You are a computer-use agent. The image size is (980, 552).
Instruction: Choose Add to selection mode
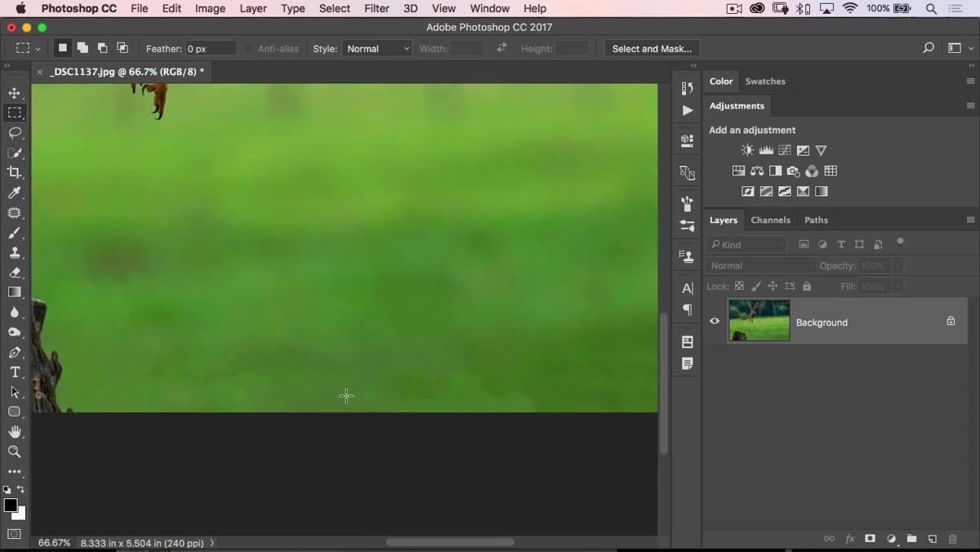point(82,48)
